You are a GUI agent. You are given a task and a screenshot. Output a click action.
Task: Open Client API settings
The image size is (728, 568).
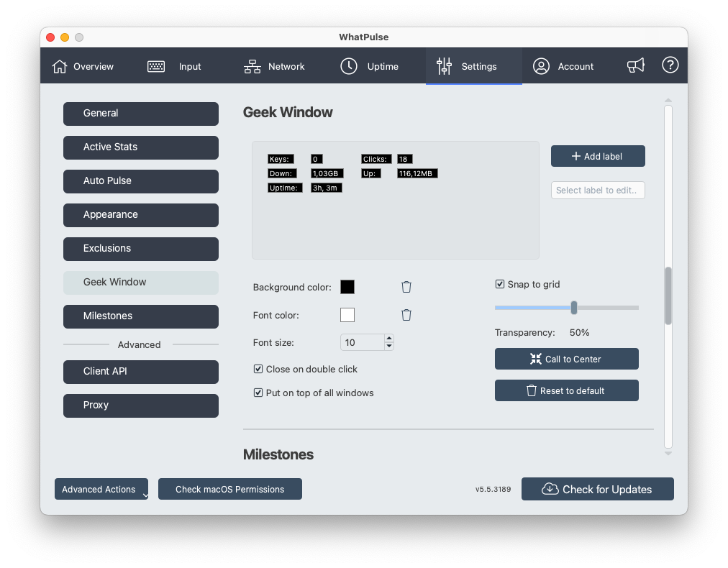point(141,372)
